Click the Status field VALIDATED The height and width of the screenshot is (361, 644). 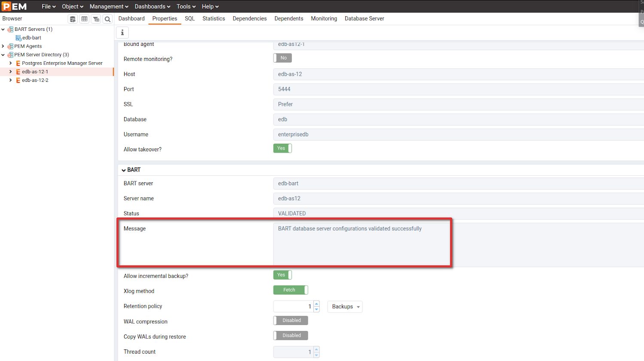click(x=459, y=214)
